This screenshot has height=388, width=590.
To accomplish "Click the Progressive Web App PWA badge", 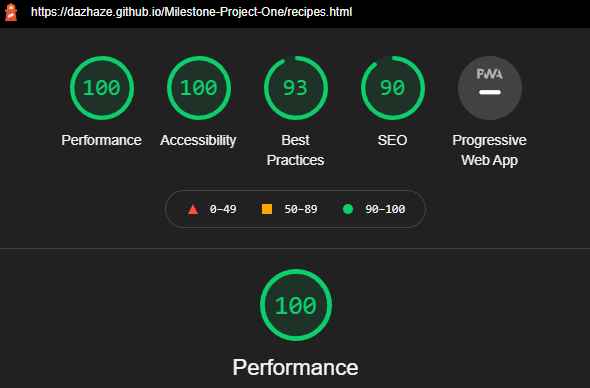I will [x=490, y=88].
